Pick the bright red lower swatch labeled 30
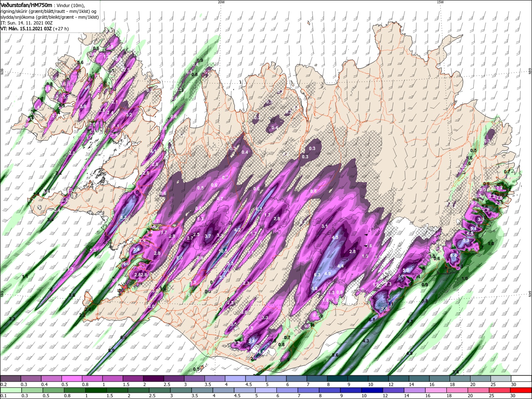 521,390
